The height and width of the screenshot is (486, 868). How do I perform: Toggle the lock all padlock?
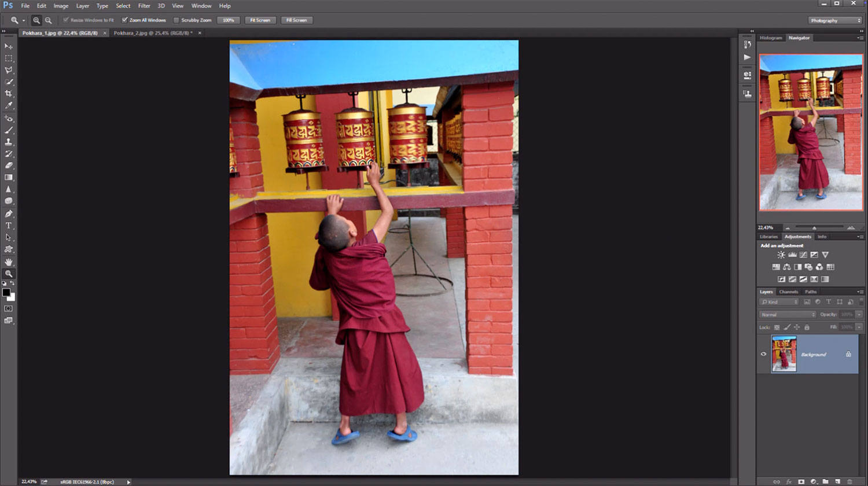(807, 327)
